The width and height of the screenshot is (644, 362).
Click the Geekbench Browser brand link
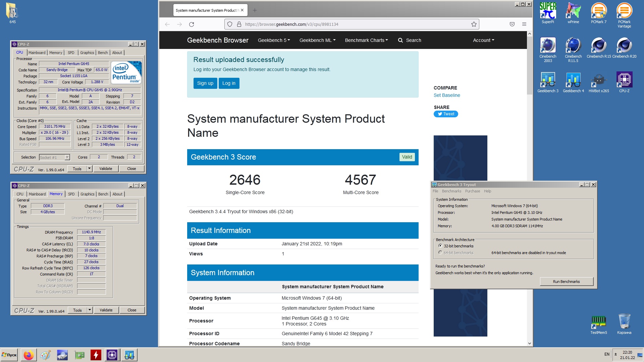[218, 40]
